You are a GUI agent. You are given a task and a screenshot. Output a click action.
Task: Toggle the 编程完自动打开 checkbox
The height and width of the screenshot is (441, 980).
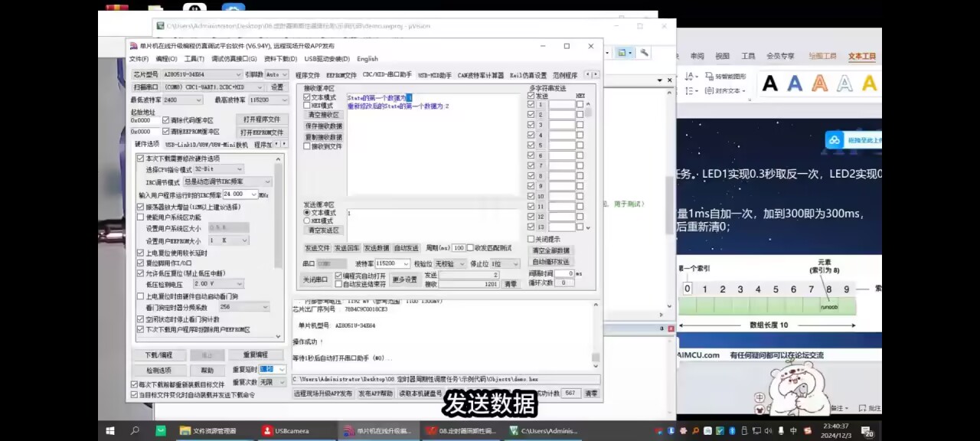[x=338, y=276]
